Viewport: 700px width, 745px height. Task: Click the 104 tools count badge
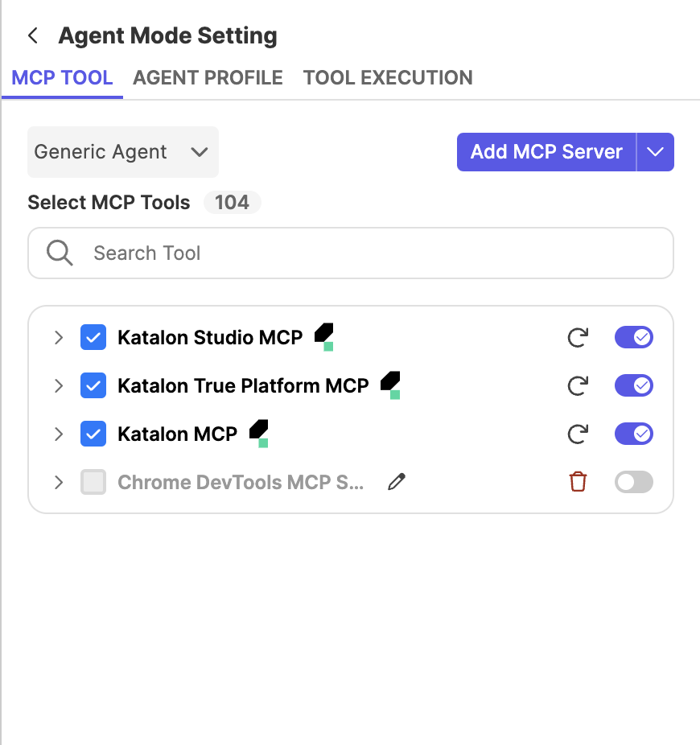pyautogui.click(x=232, y=202)
